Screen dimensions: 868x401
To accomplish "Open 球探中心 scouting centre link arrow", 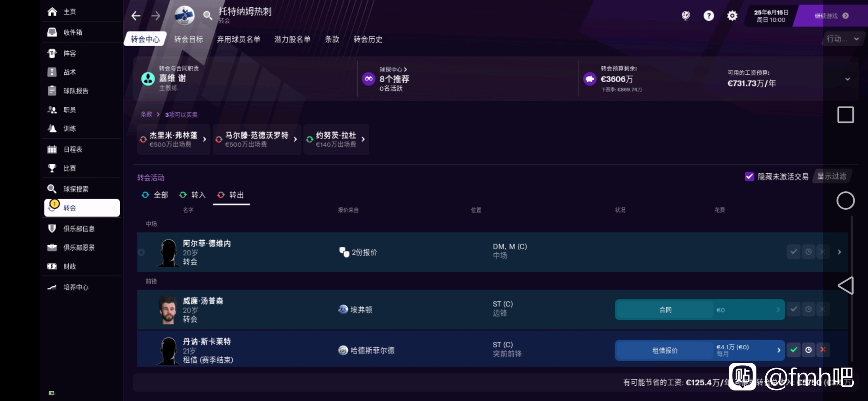I will (x=405, y=70).
